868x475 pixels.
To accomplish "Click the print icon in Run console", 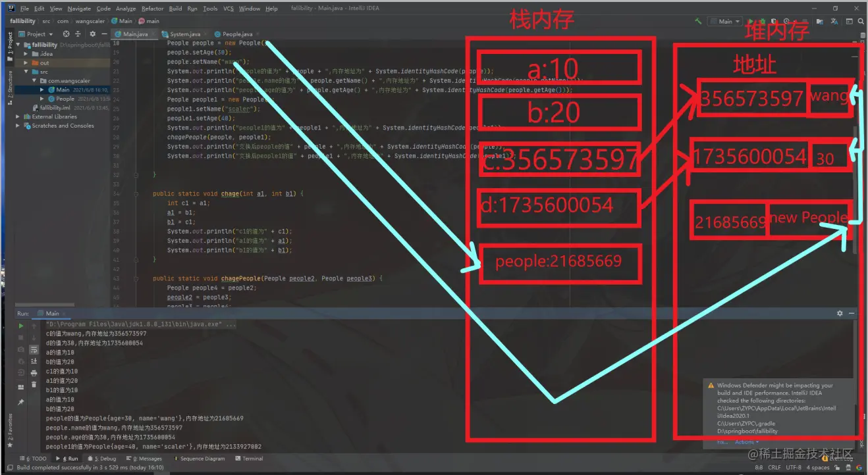I will pyautogui.click(x=34, y=373).
